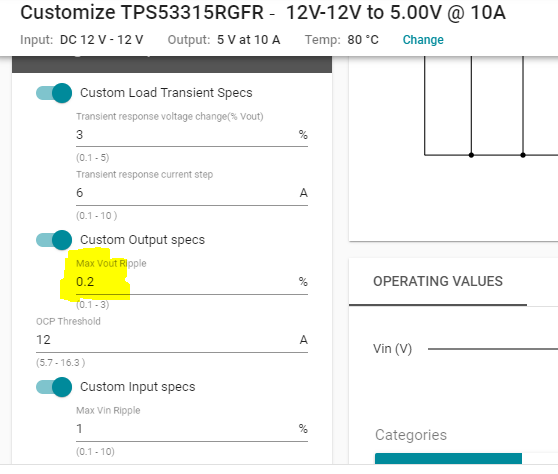558x474 pixels.
Task: Click the Temp 80 °C value
Action: pos(363,40)
